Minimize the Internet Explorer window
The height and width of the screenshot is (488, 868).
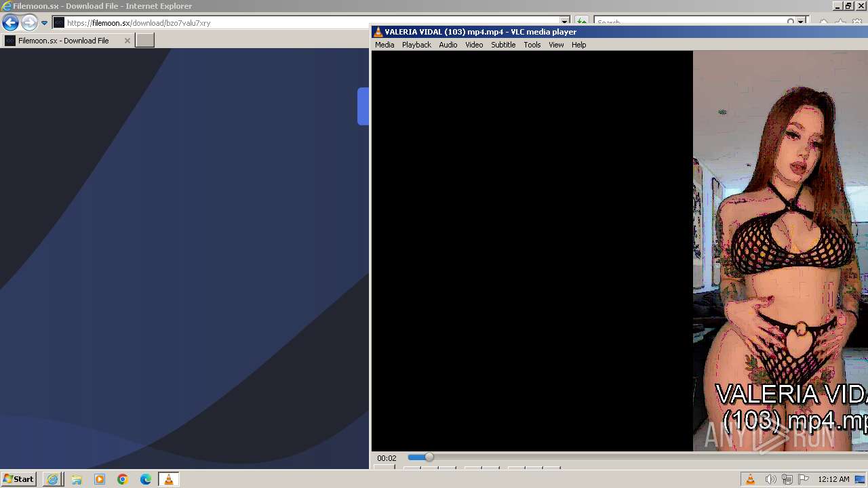point(837,6)
